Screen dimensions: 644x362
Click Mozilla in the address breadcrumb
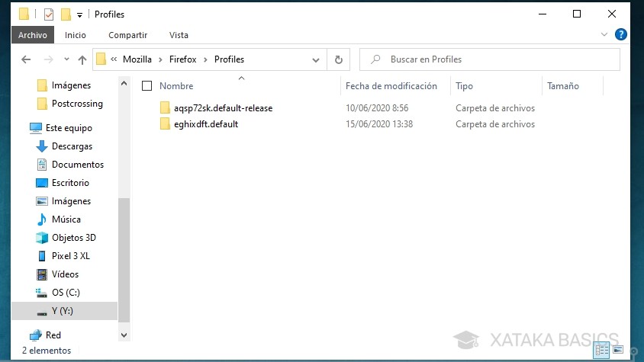point(137,59)
